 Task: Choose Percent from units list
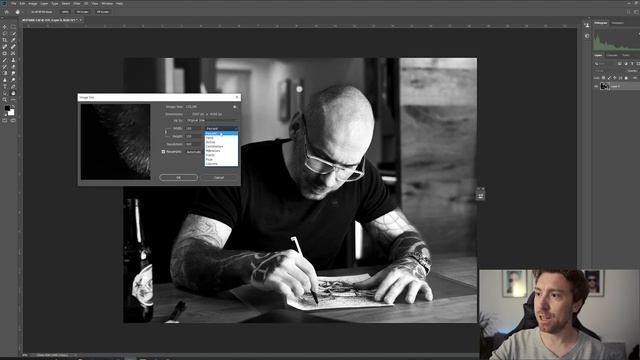(x=221, y=133)
